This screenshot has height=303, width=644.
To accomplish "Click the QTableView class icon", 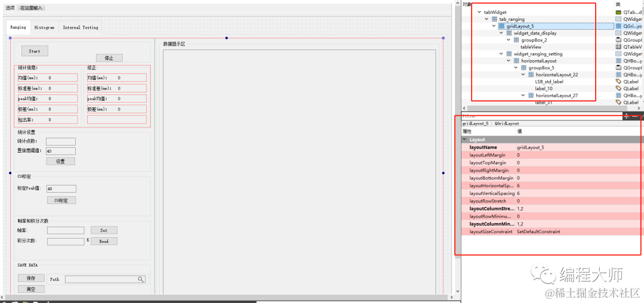I will point(618,47).
